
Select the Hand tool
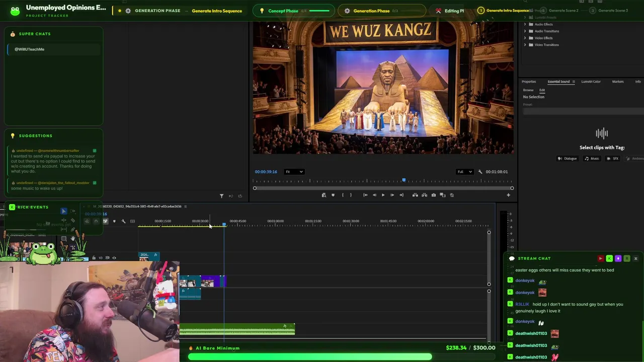click(x=73, y=238)
